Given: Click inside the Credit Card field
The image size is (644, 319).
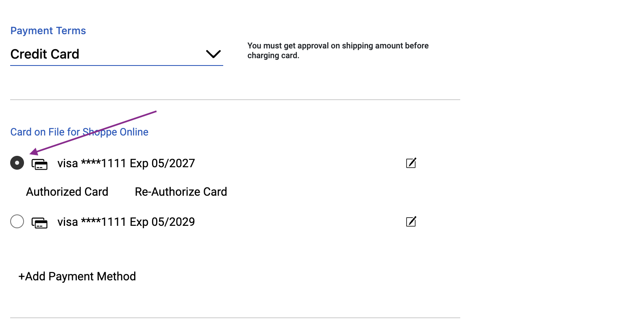Looking at the screenshot, I should [81, 54].
